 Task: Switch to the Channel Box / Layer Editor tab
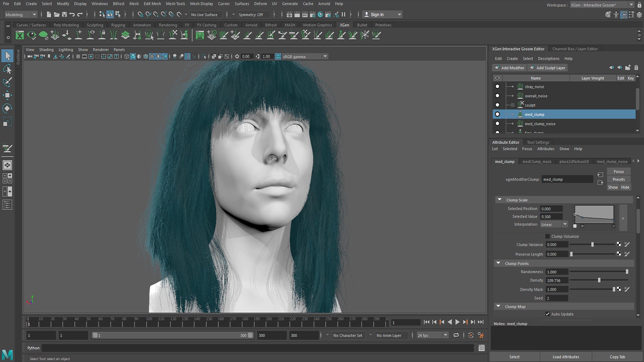coord(575,49)
